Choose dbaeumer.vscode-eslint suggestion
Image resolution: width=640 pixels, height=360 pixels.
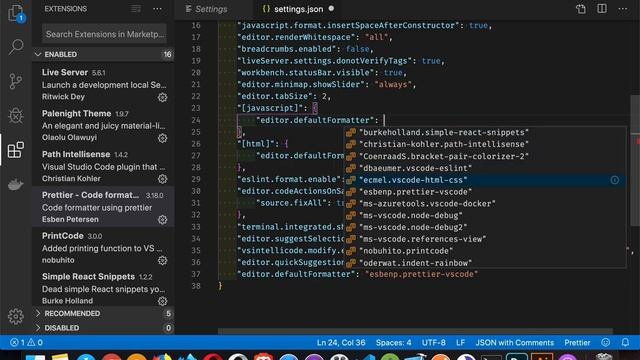click(485, 168)
